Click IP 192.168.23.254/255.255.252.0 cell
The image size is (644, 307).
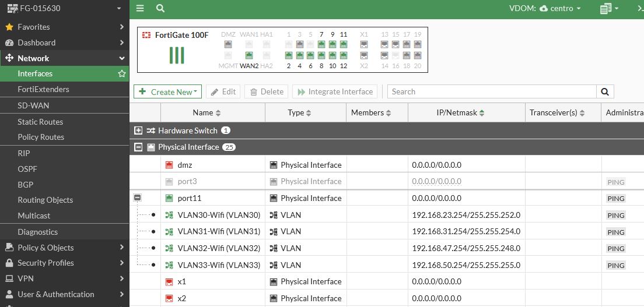(466, 215)
